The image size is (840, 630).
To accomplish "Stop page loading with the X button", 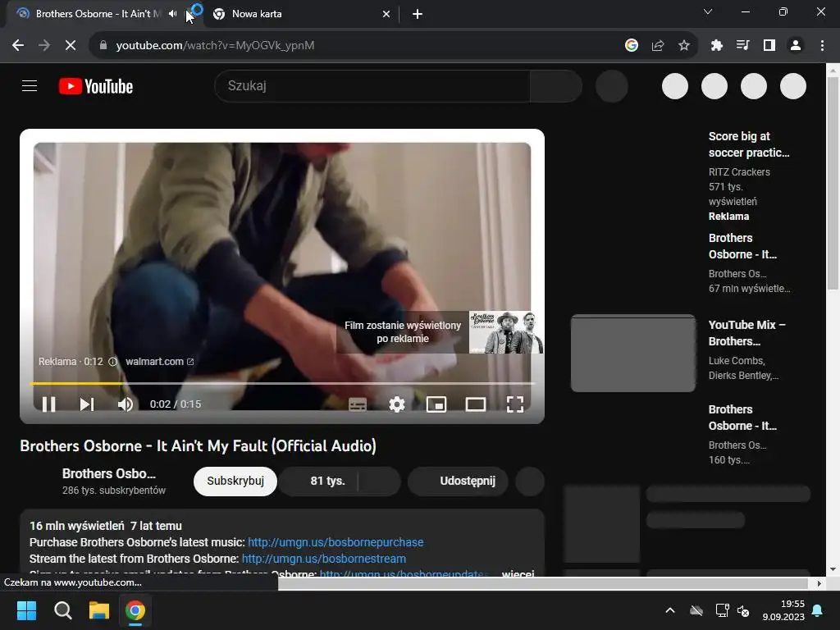I will [71, 46].
